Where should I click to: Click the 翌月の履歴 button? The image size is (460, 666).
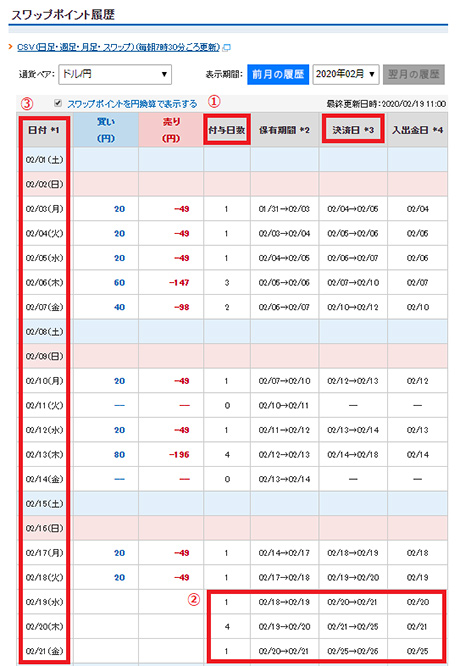414,74
